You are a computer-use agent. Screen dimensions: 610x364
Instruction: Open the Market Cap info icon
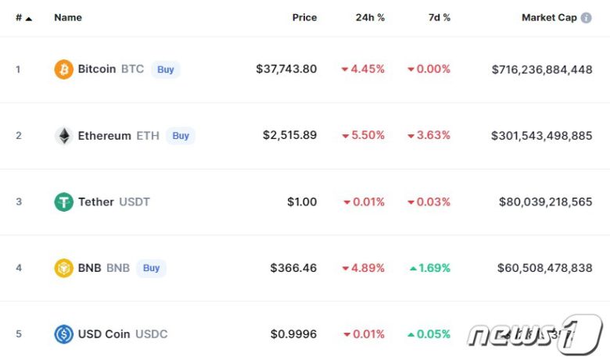(x=587, y=17)
